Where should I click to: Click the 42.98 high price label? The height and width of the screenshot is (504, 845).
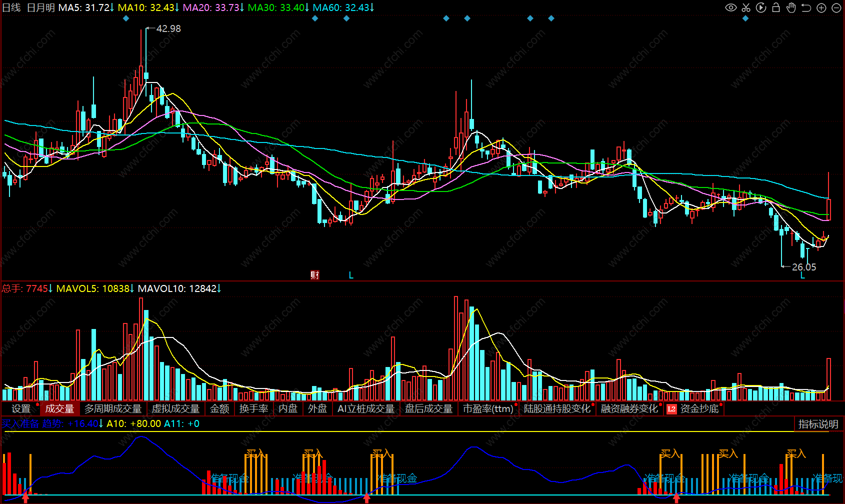(x=168, y=29)
